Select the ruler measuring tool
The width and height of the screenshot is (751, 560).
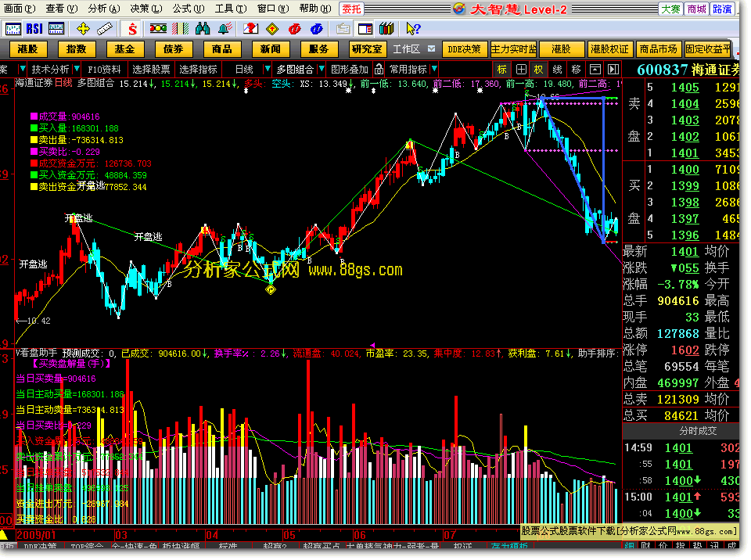click(104, 29)
